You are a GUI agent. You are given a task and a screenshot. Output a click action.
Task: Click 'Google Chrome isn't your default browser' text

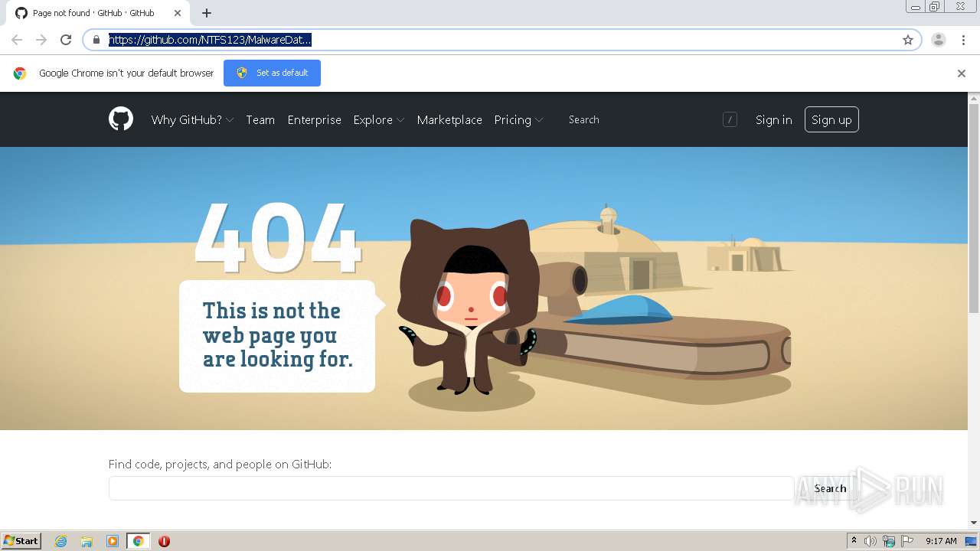[126, 73]
